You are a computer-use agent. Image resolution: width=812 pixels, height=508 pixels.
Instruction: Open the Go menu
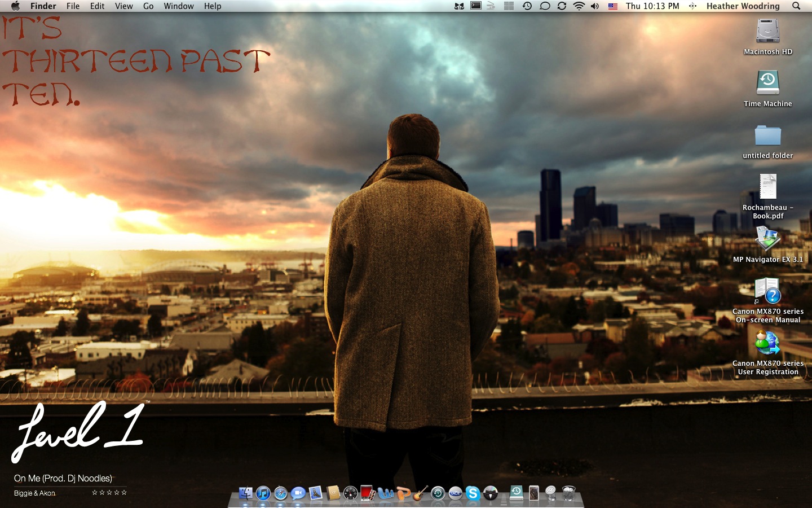click(x=148, y=6)
